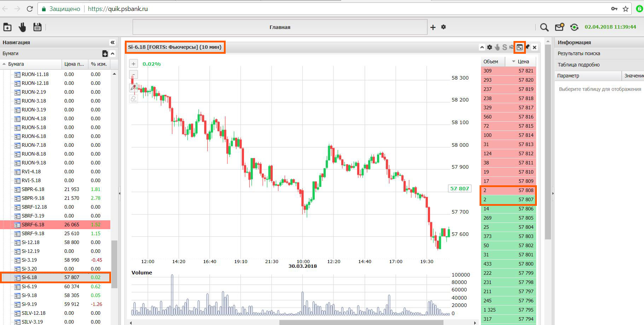Click the Информация panel title
The height and width of the screenshot is (325, 644).
coord(574,42)
